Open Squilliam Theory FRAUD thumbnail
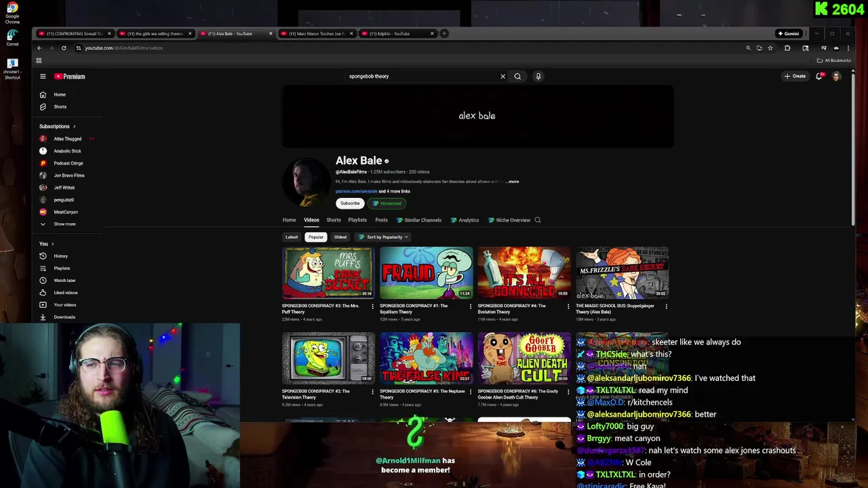The image size is (868, 488). point(426,272)
